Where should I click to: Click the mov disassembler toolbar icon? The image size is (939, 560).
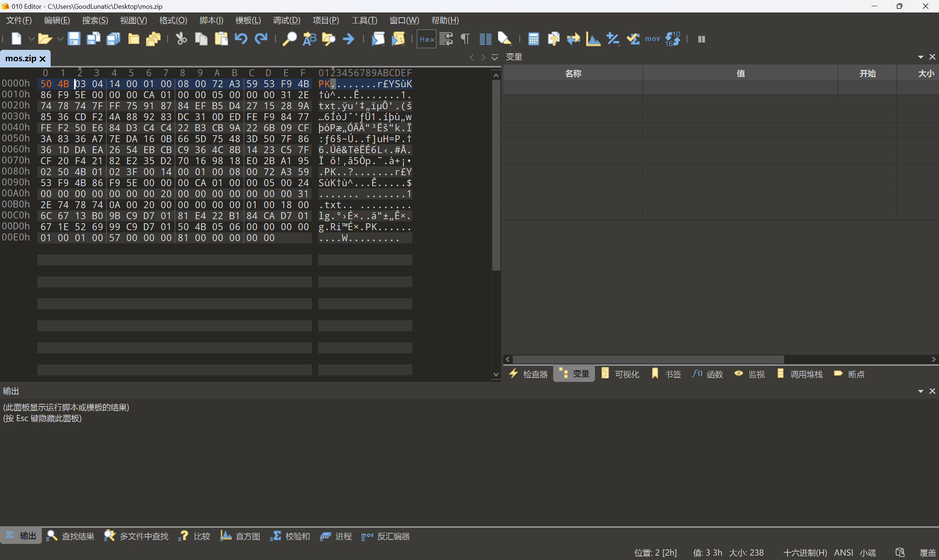pyautogui.click(x=653, y=39)
